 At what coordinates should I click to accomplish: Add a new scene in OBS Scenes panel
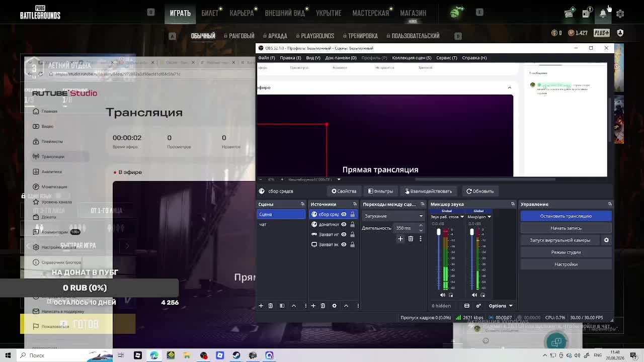pos(261,306)
